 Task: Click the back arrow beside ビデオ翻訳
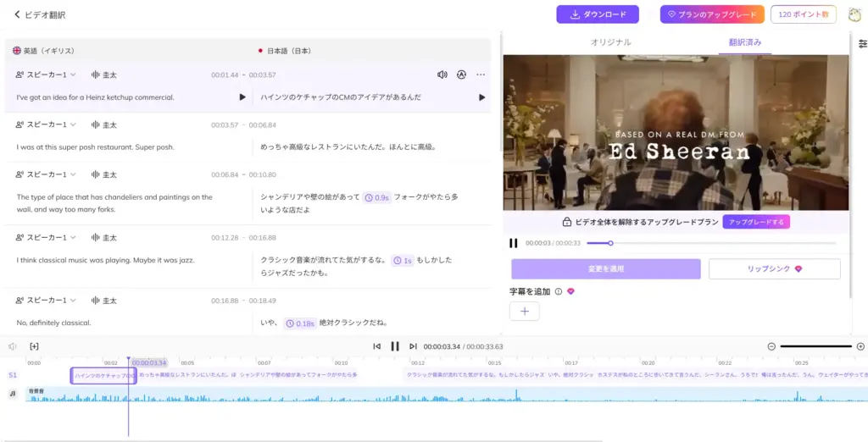tap(17, 14)
